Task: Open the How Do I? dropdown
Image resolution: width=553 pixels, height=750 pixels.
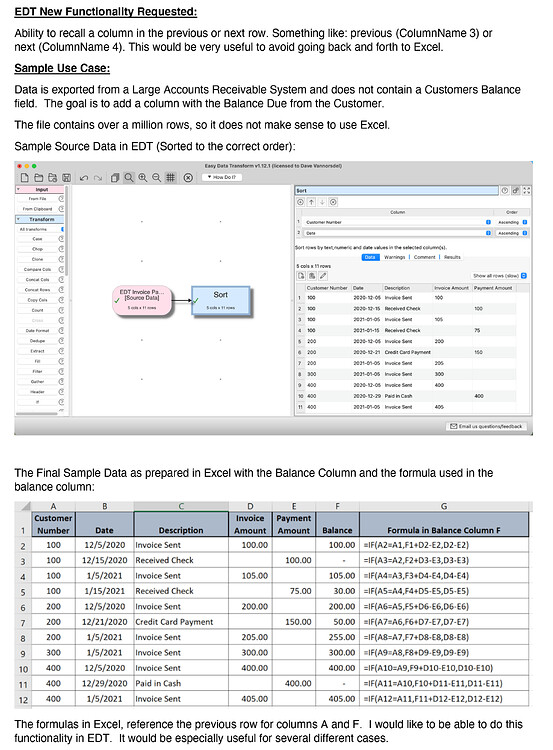Action: (222, 177)
